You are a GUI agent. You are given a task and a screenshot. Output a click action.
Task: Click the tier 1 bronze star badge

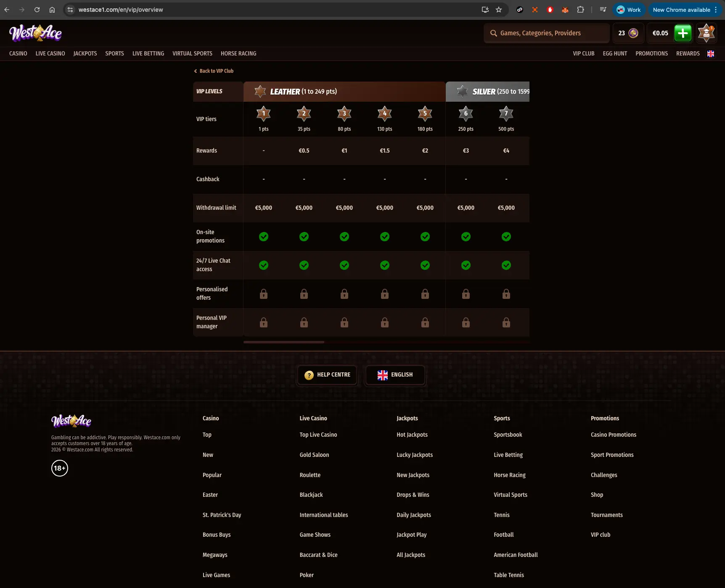(264, 113)
